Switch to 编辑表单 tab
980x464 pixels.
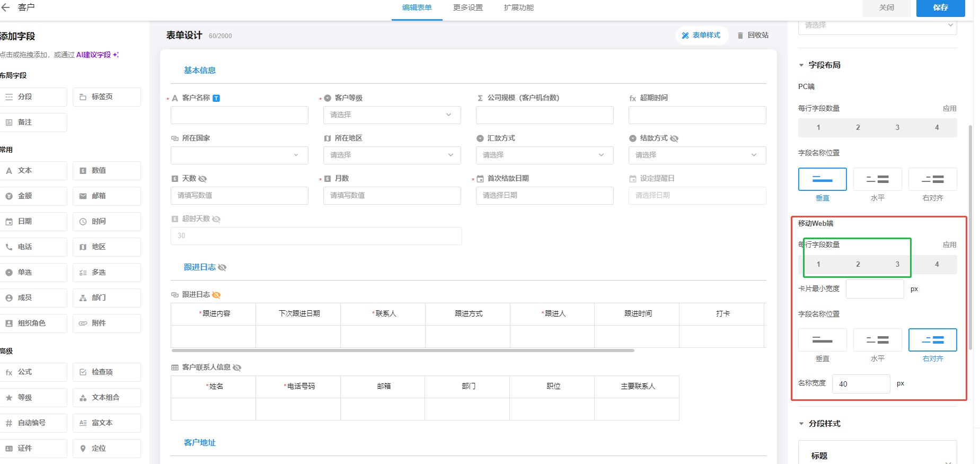click(x=417, y=8)
